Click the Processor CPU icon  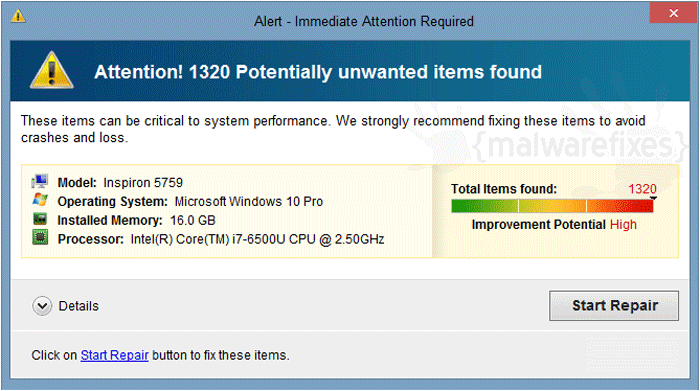[40, 237]
